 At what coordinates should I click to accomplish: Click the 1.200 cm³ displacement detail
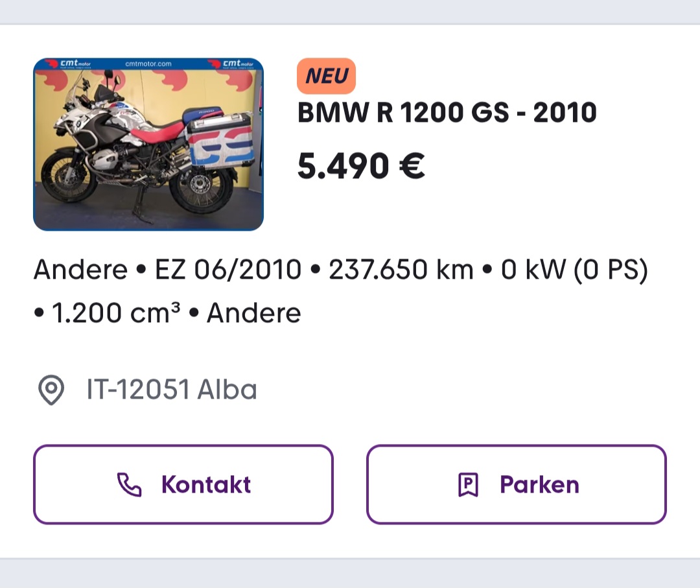pos(116,312)
